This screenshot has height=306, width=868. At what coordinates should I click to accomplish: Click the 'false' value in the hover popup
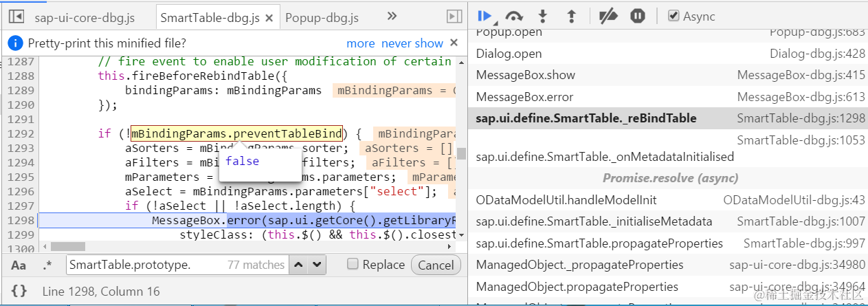(x=243, y=161)
